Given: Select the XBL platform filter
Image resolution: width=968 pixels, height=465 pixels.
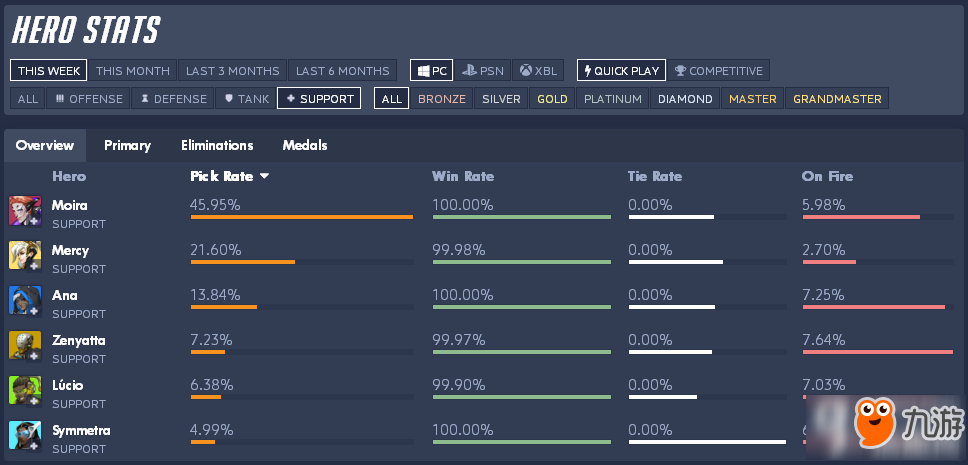Looking at the screenshot, I should (x=537, y=71).
